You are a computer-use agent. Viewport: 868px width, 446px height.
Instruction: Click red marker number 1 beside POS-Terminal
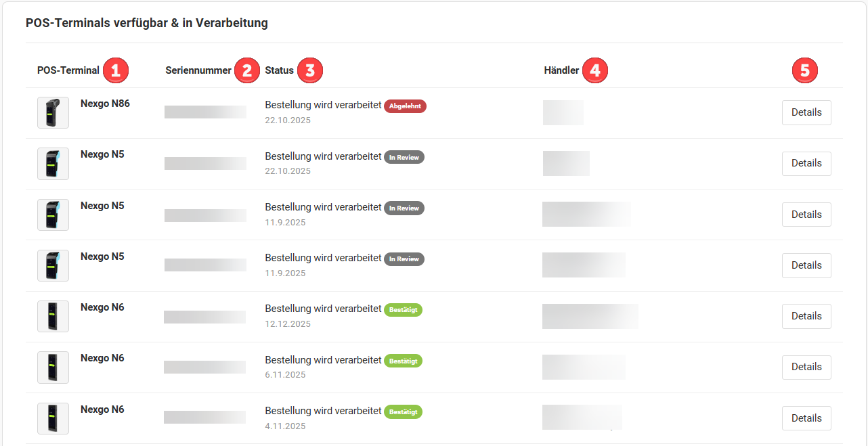click(x=116, y=70)
